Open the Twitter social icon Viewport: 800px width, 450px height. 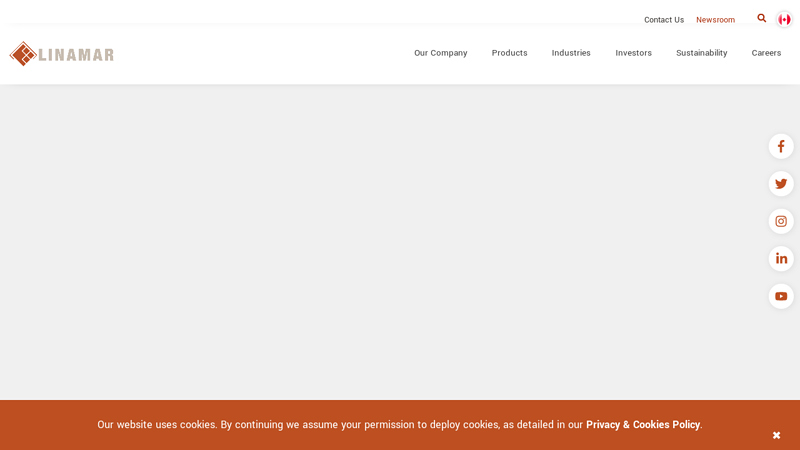(x=781, y=184)
